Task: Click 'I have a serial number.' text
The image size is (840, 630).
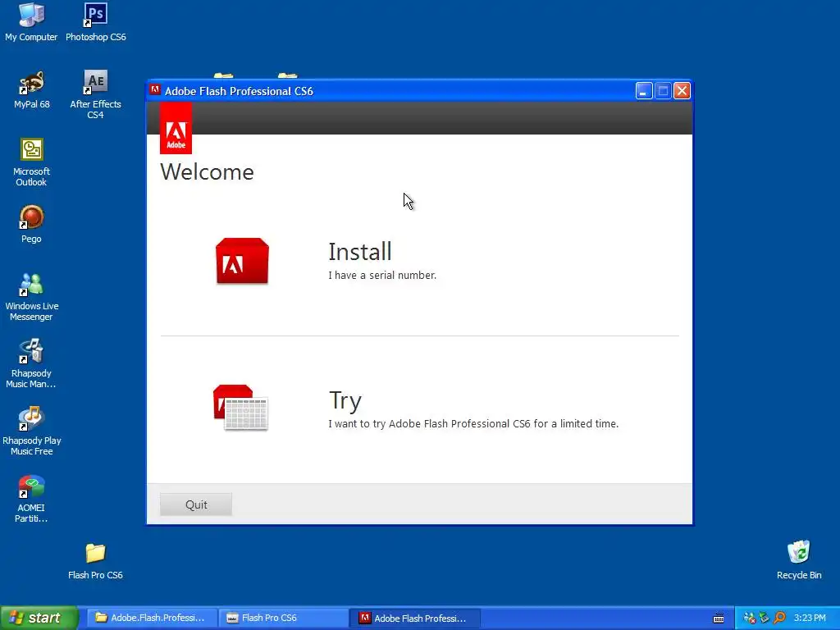Action: pyautogui.click(x=382, y=276)
